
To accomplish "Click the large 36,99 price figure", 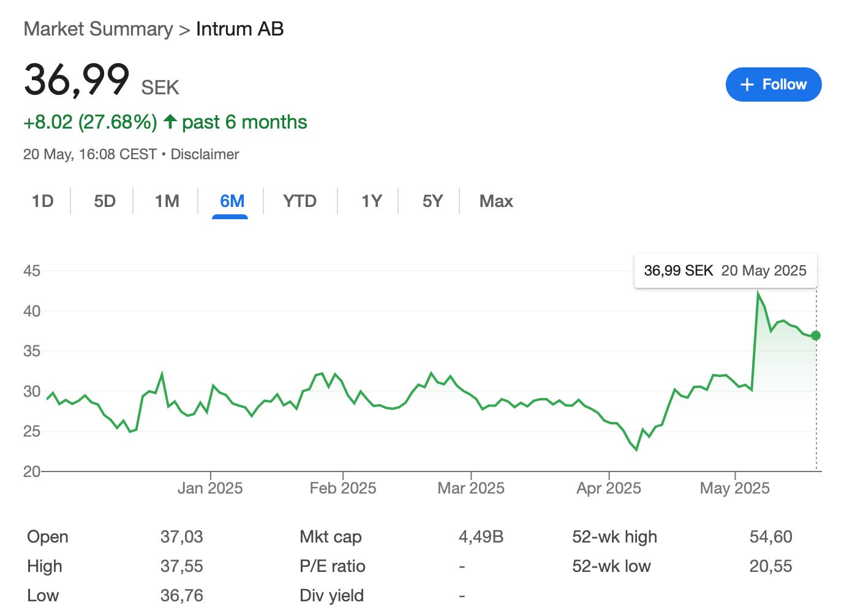I will [77, 80].
